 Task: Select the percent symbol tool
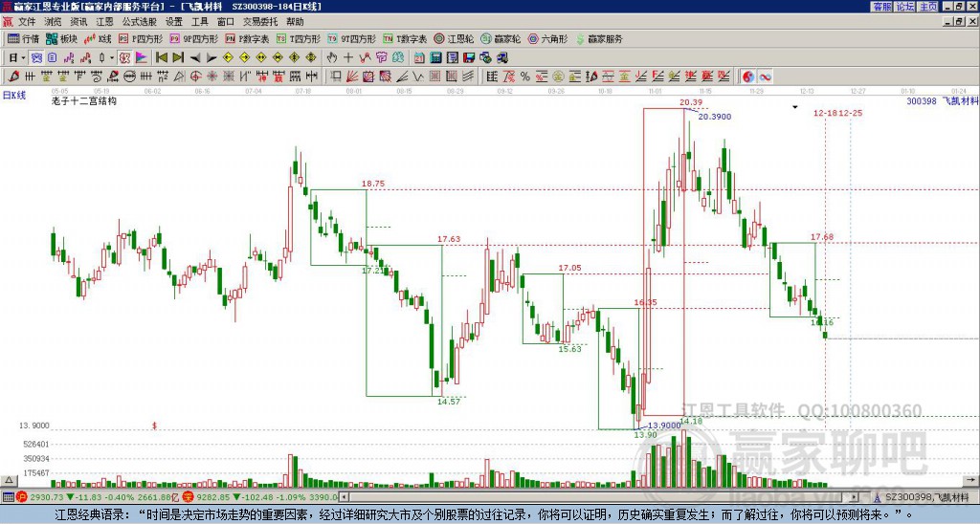[525, 76]
